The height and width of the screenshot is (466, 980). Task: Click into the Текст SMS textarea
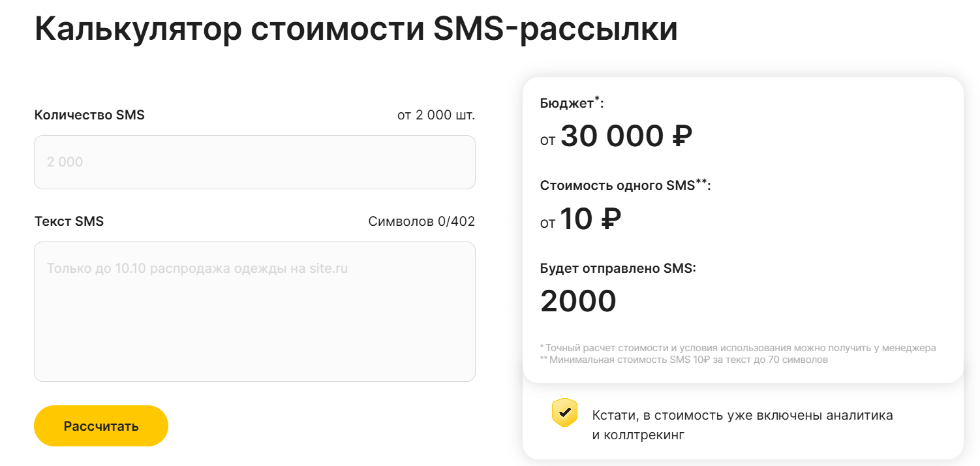[x=254, y=311]
